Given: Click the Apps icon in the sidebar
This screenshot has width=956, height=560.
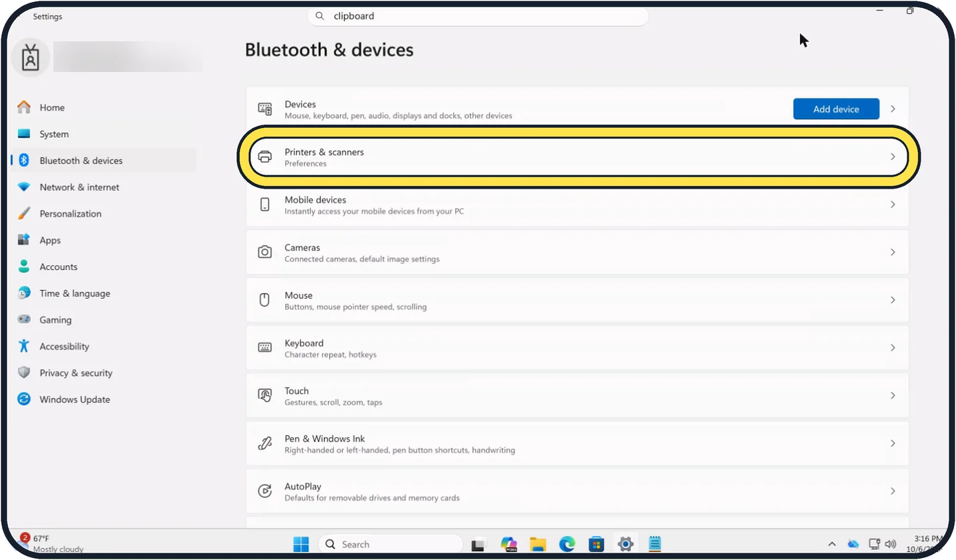Looking at the screenshot, I should [x=24, y=240].
